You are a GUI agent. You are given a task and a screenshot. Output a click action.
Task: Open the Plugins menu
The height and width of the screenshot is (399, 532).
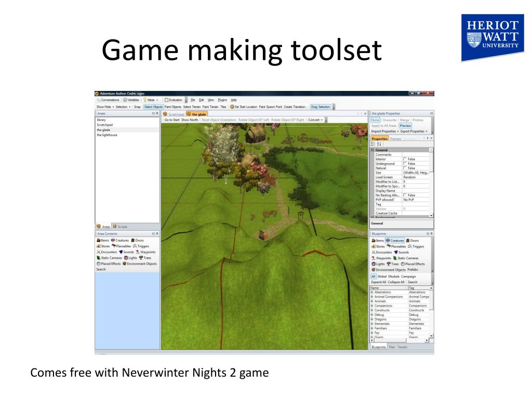(x=222, y=100)
